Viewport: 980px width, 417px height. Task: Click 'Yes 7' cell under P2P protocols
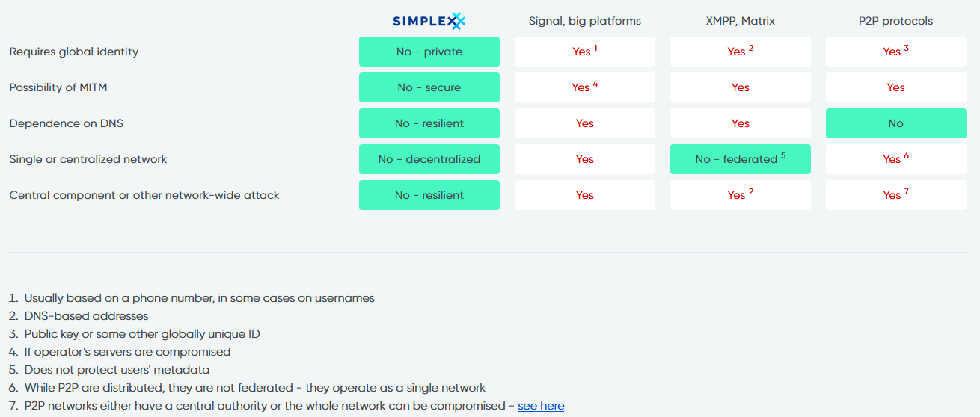[x=896, y=195]
